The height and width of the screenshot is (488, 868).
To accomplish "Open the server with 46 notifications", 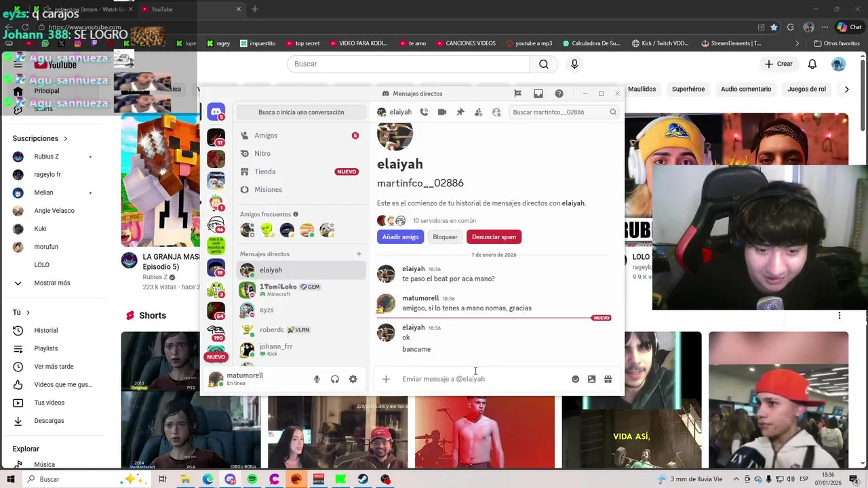I will (216, 224).
